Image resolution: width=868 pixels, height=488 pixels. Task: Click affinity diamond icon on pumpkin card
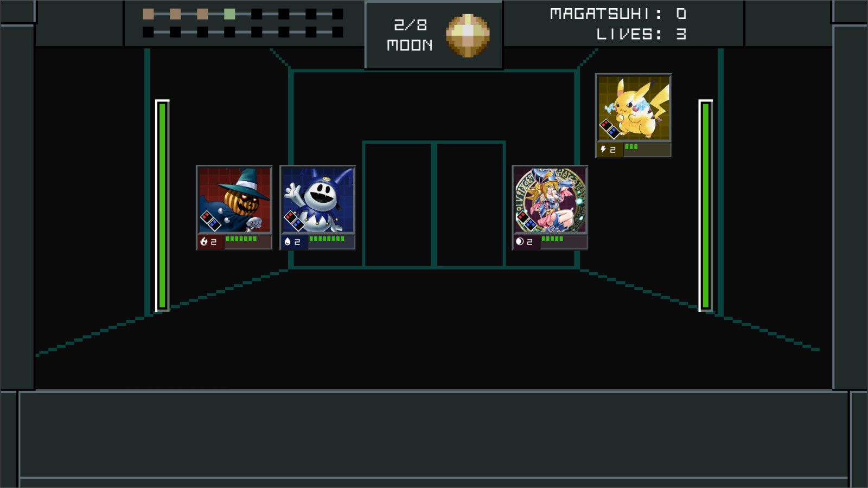[210, 221]
